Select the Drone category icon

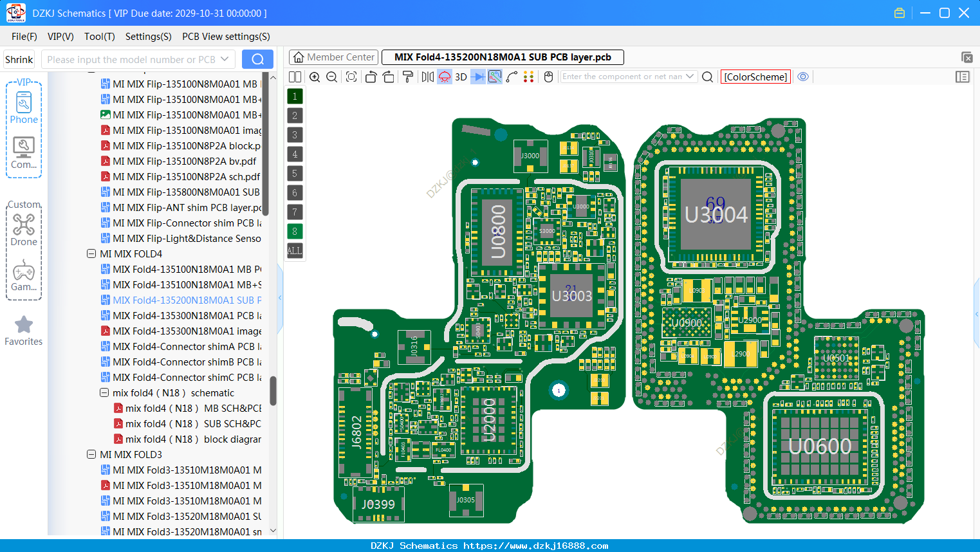tap(24, 230)
